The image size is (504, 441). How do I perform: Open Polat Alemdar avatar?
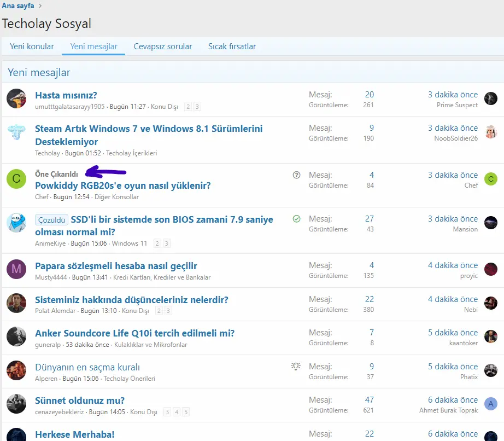[x=16, y=303]
